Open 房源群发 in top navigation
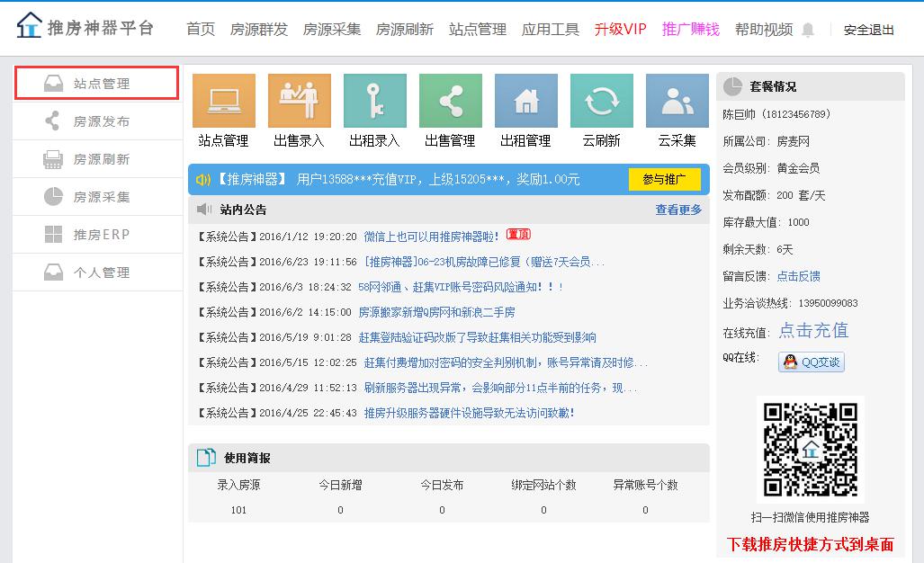924x563 pixels. (x=259, y=30)
